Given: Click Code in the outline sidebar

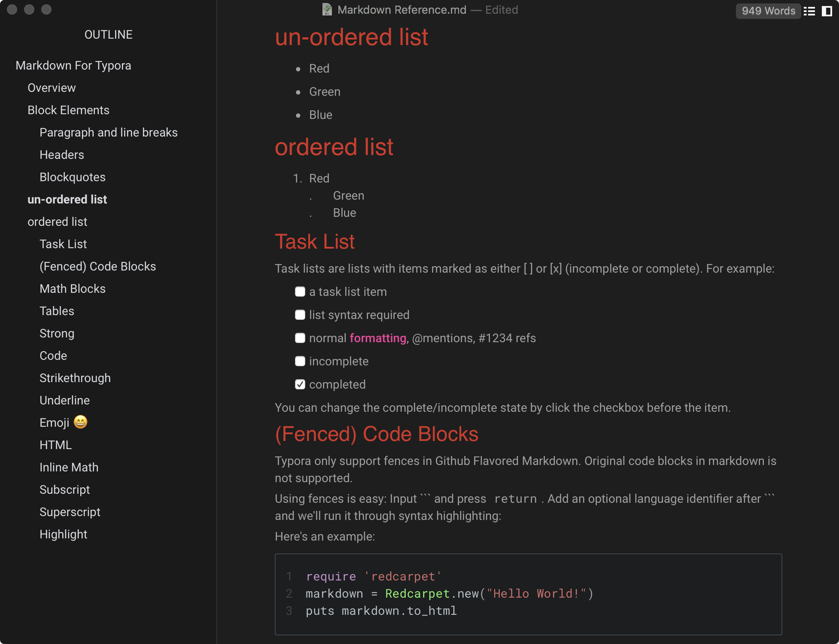Looking at the screenshot, I should point(53,355).
